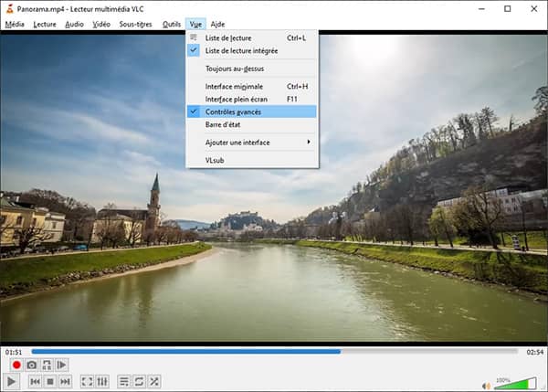The image size is (548, 392).
Task: Show the Barre d'état
Action: 252,124
